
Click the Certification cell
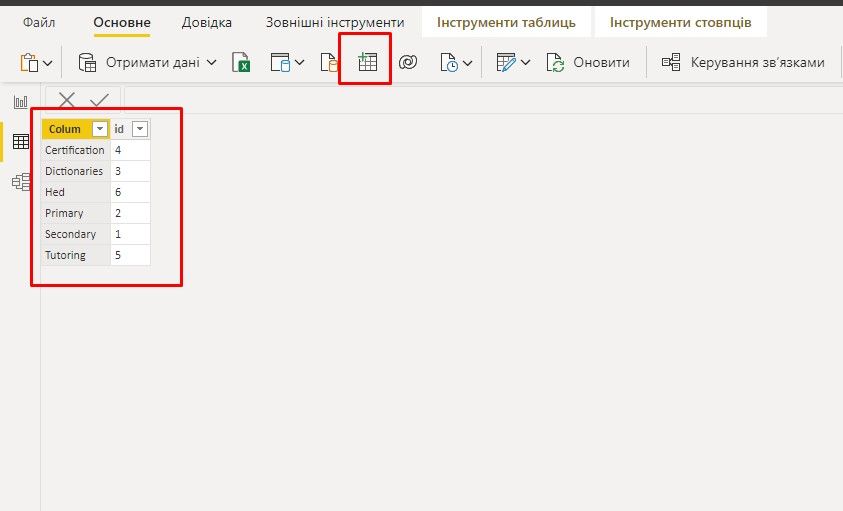[76, 150]
